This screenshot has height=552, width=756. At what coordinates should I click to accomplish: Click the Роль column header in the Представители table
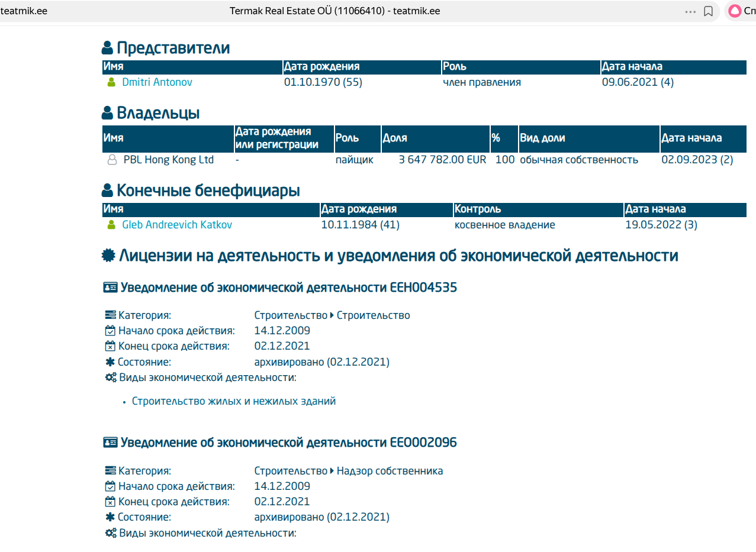point(455,67)
